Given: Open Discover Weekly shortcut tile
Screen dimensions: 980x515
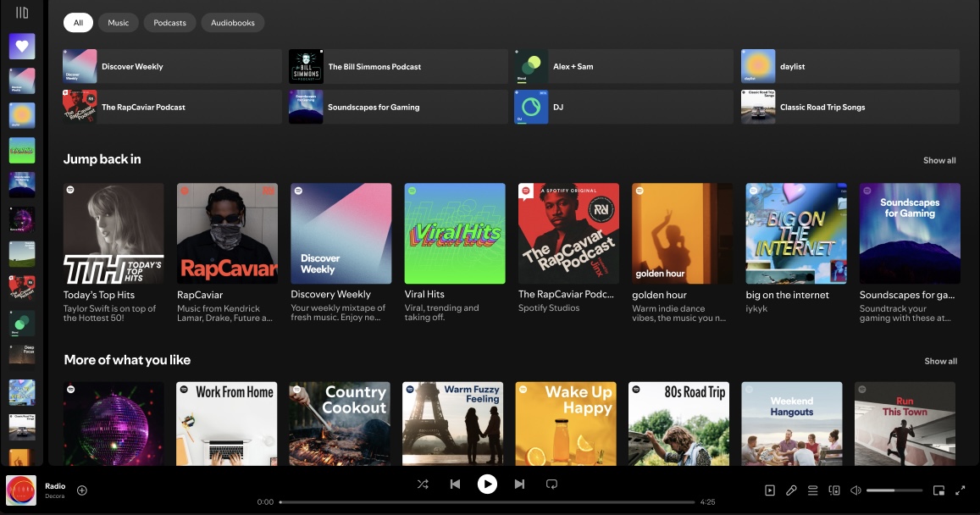Looking at the screenshot, I should (x=172, y=66).
